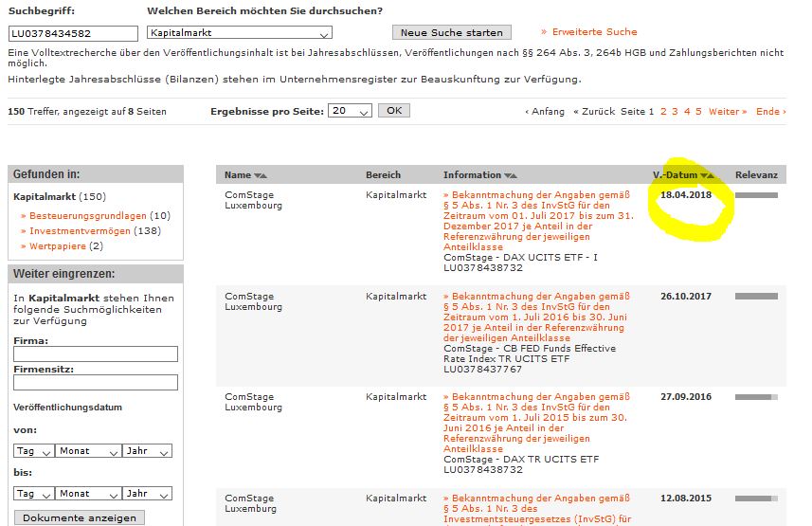Screen dimensions: 812x526
Task: Open Bekanntmachung for period 1. Juli 2015
Action: (536, 423)
